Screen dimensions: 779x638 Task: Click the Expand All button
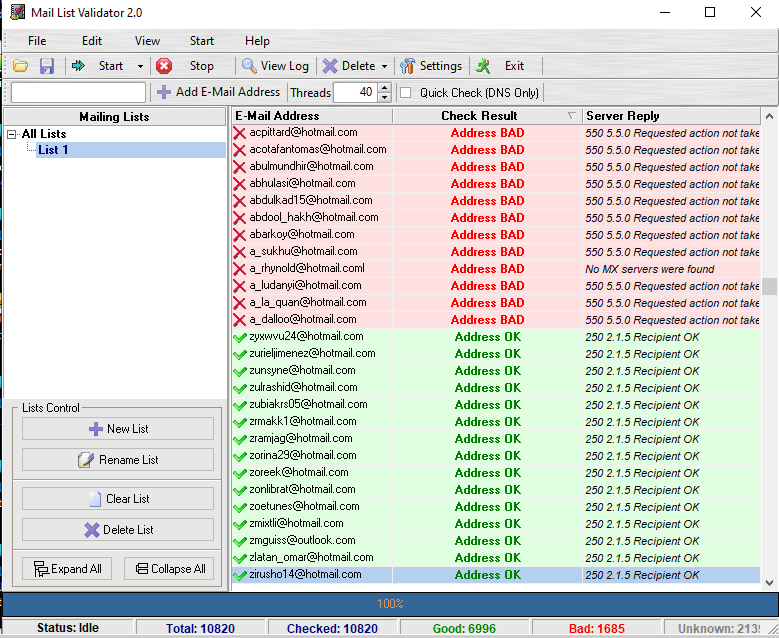(x=67, y=568)
